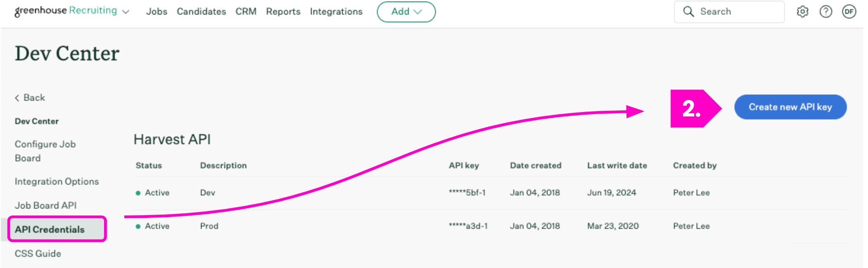Open the Add dropdown button
Viewport: 868px width, 268px height.
406,12
